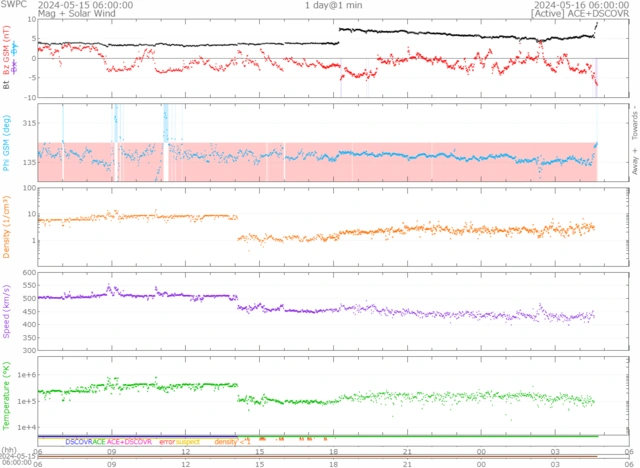The width and height of the screenshot is (640, 468).
Task: Click the blue 'DSCOVR' legend entry
Action: tap(79, 442)
